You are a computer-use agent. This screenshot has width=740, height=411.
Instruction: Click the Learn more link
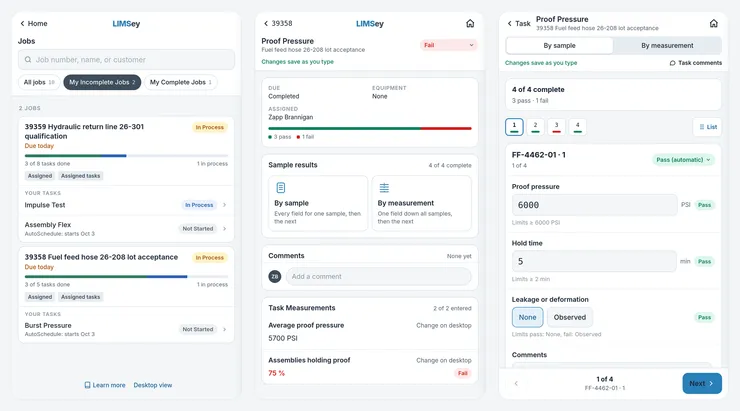coord(109,385)
